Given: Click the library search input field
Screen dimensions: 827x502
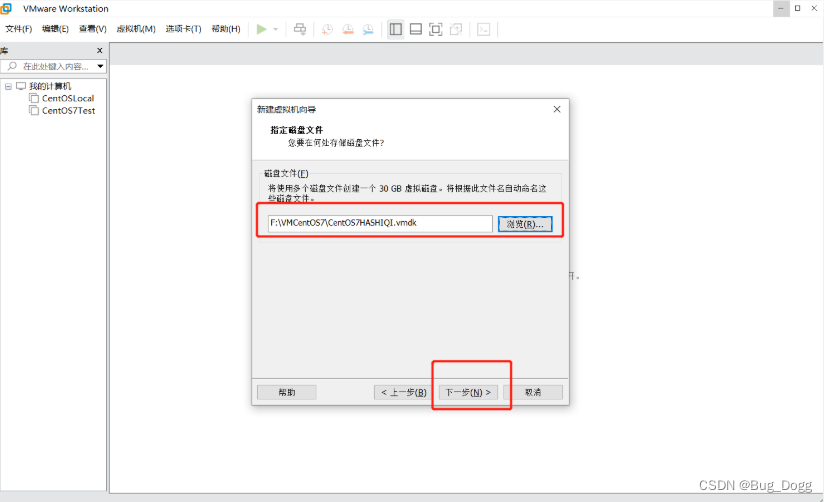Looking at the screenshot, I should 54,66.
